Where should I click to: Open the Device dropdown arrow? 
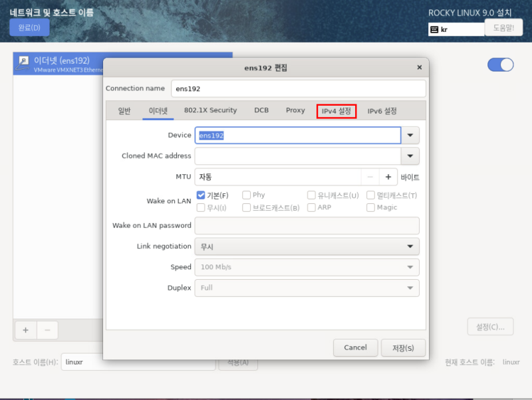410,136
